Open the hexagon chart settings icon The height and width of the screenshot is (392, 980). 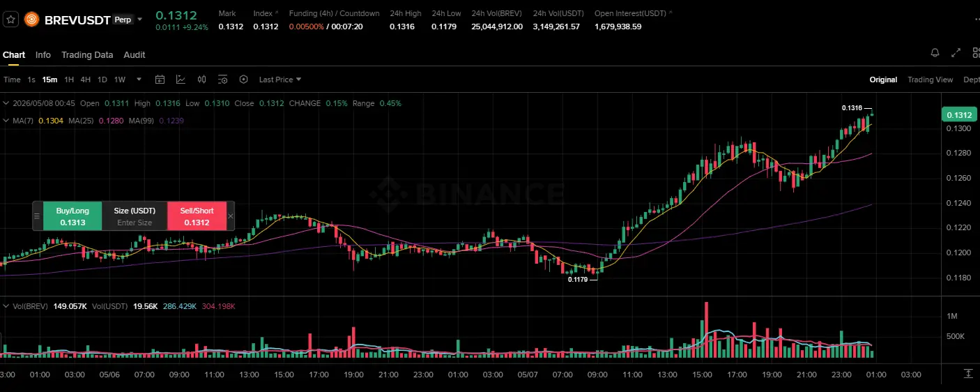tap(244, 80)
